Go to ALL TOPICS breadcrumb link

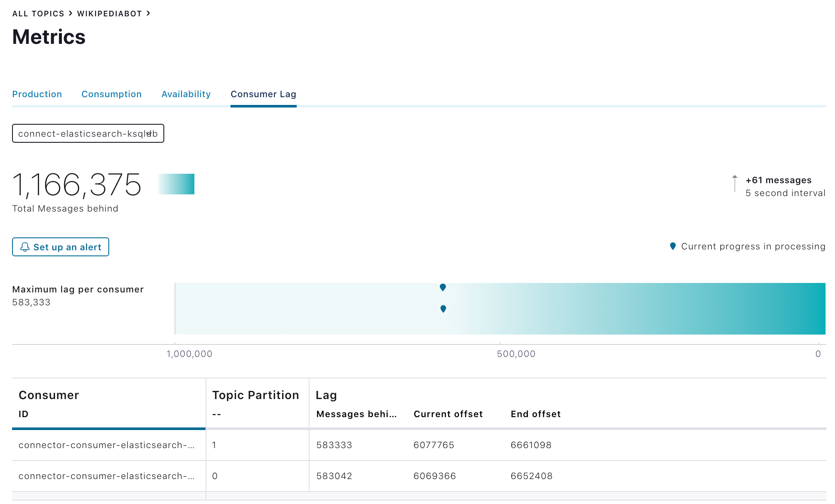[x=38, y=14]
